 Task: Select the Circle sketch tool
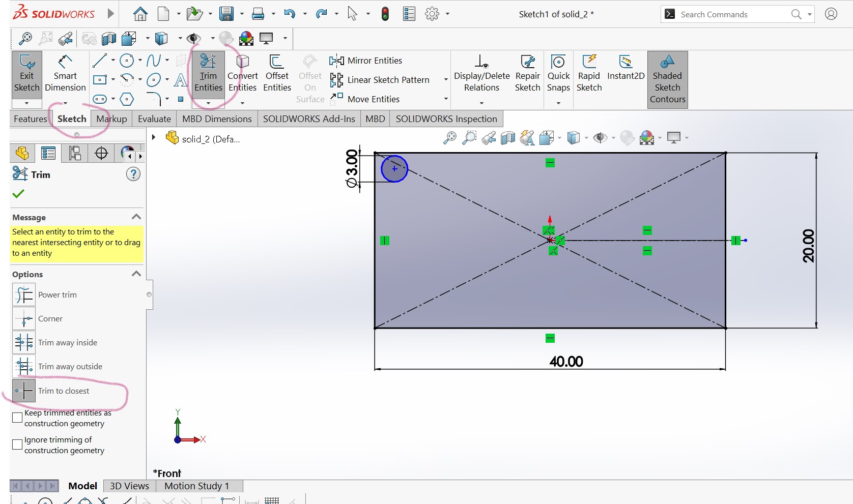click(x=127, y=61)
